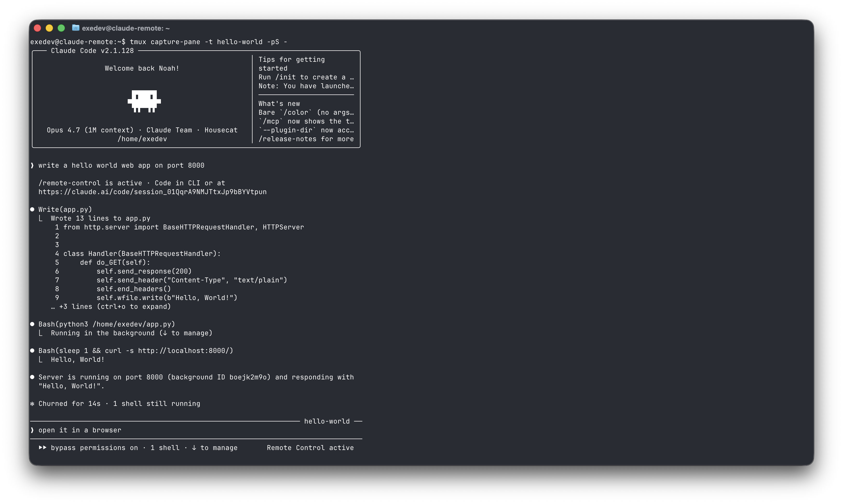This screenshot has width=843, height=504.
Task: Click 'Opus 4.7 (1M context)' model text
Action: [90, 130]
